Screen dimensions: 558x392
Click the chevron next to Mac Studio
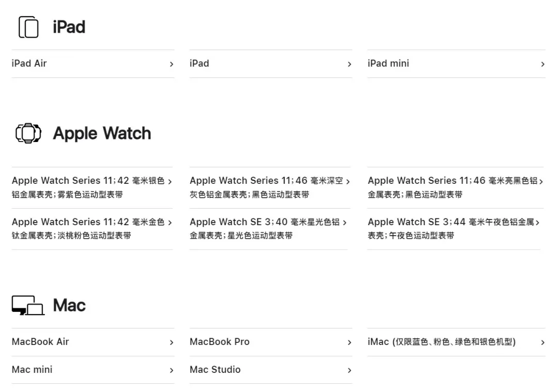coord(349,370)
